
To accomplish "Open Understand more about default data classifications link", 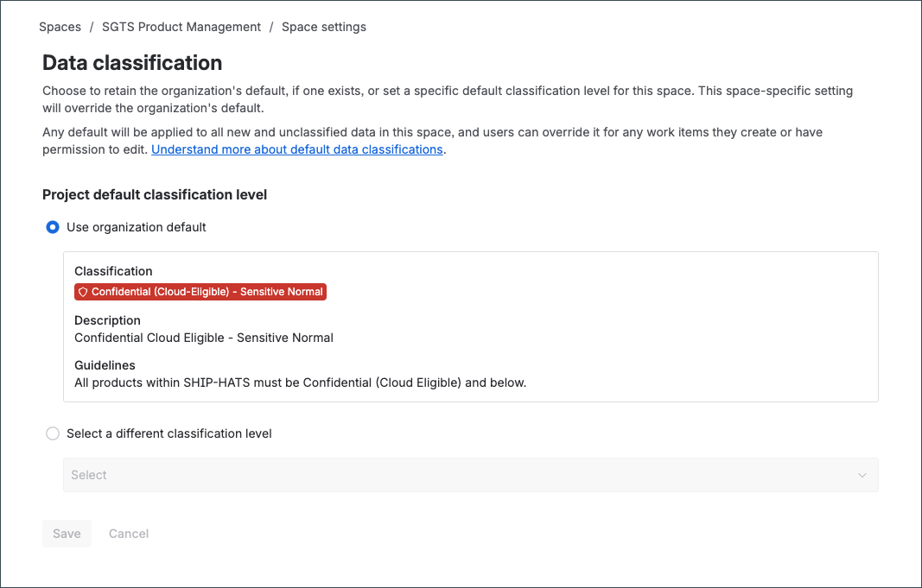I will [297, 149].
